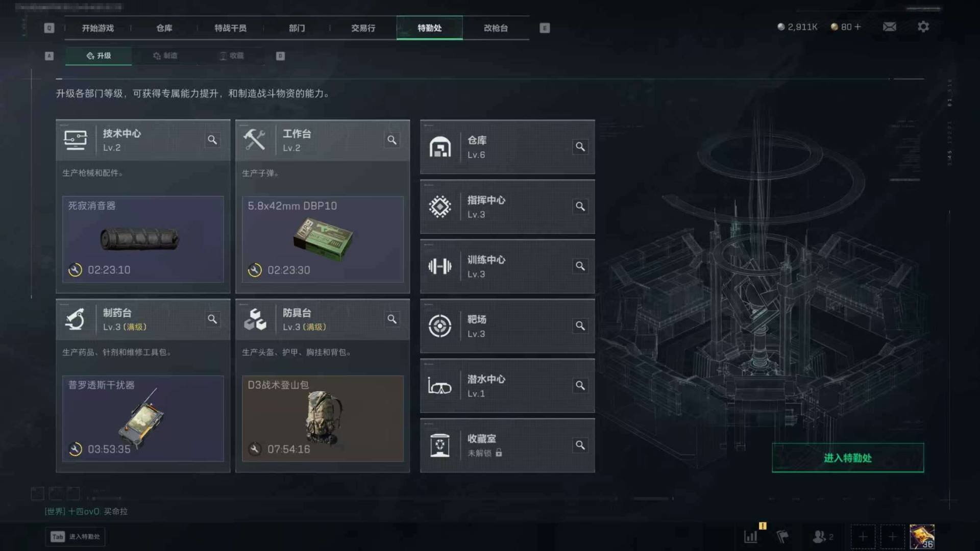
Task: Inspect 技术中心 with its magnifier icon
Action: (x=212, y=140)
